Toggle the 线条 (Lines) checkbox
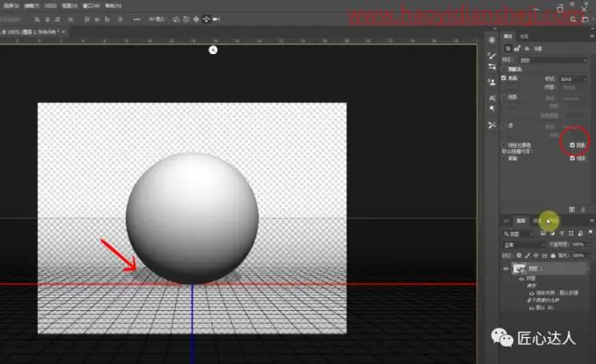596x364 pixels. [504, 98]
